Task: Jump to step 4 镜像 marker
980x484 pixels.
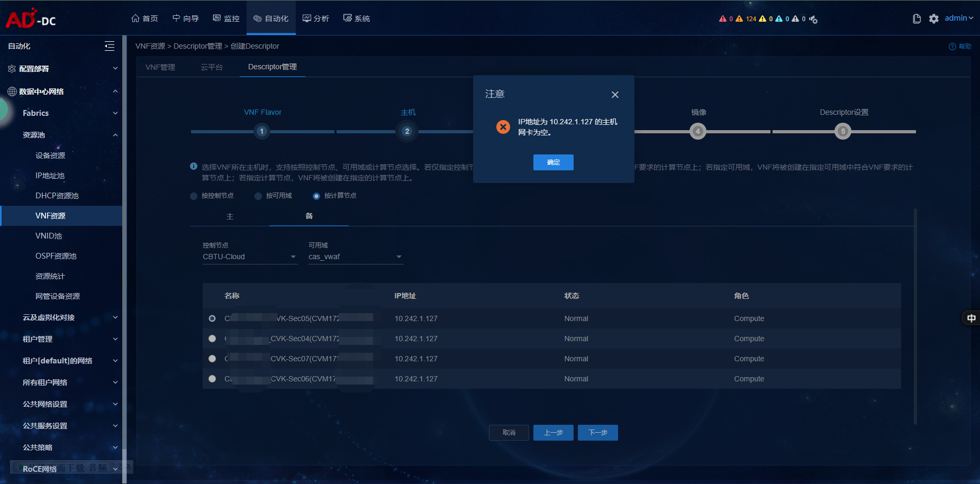Action: (698, 131)
